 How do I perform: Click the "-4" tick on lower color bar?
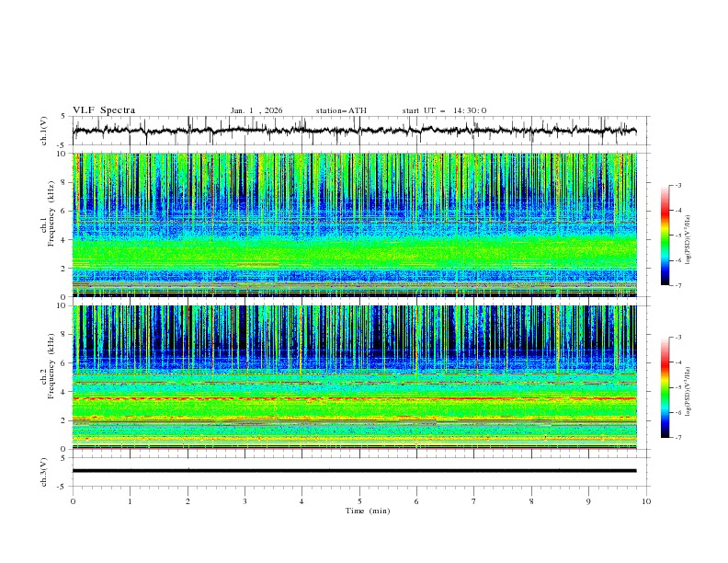point(678,362)
